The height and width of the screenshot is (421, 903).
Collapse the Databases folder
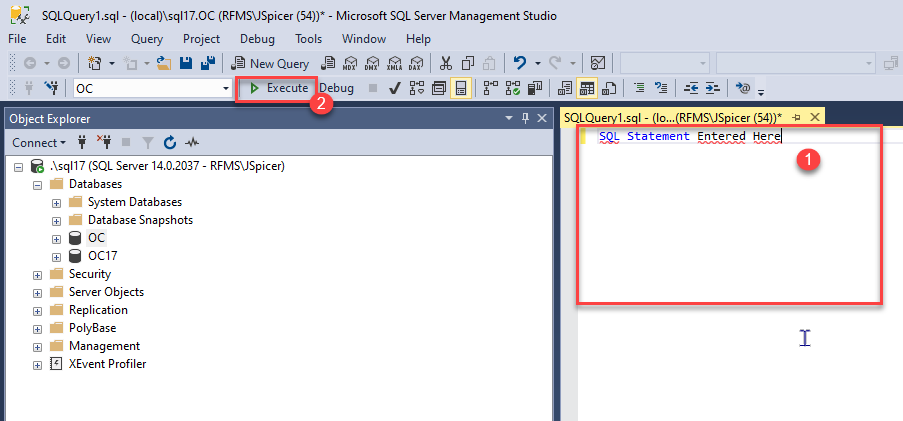point(37,185)
